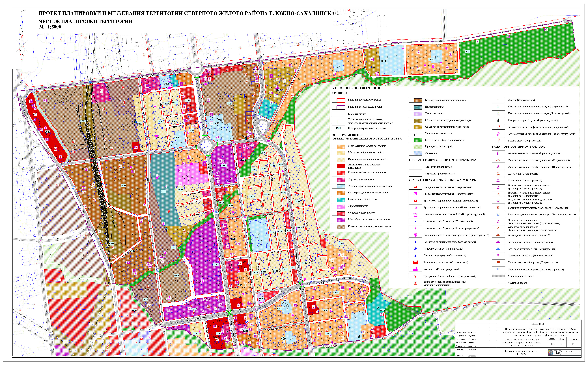Click the Теплоэлектроцентраль (Сохраняемый) legend icon
The width and height of the screenshot is (588, 366).
tap(415, 262)
